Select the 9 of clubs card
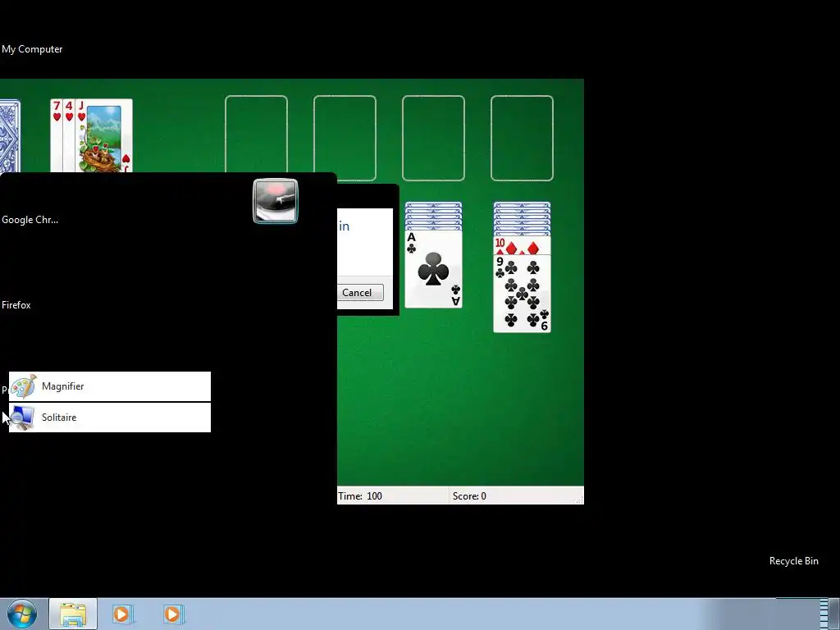The width and height of the screenshot is (840, 630). pos(522,294)
